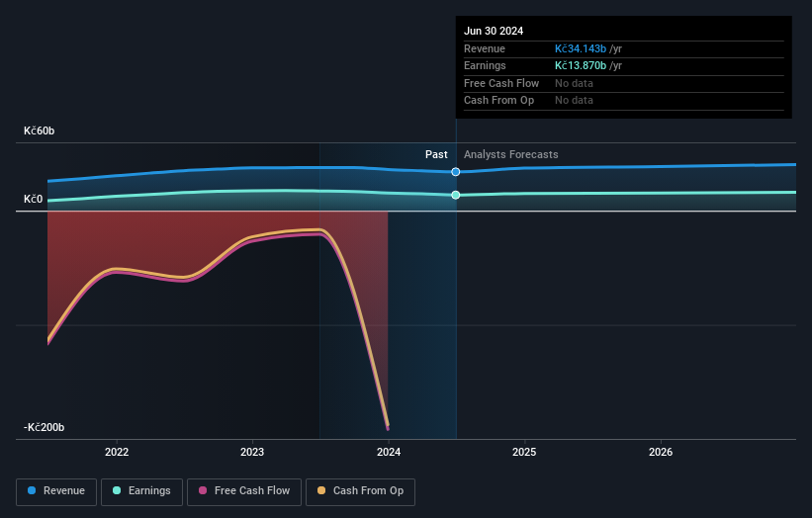The width and height of the screenshot is (812, 518).
Task: Click the 2025 axis label
Action: 524,453
